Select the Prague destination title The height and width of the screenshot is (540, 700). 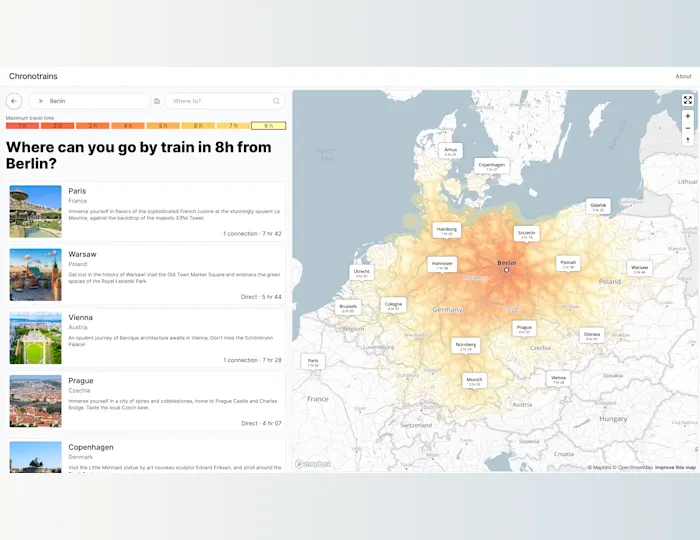[81, 381]
